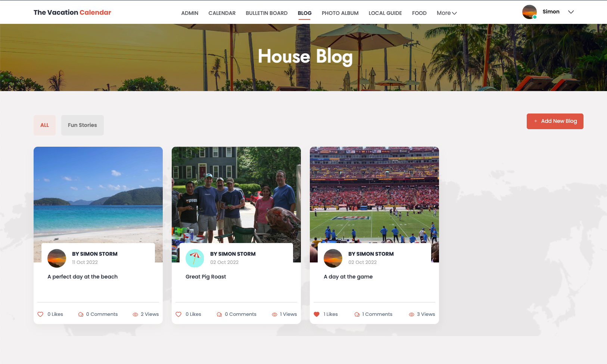607x364 pixels.
Task: Expand the More navigation menu
Action: click(447, 13)
